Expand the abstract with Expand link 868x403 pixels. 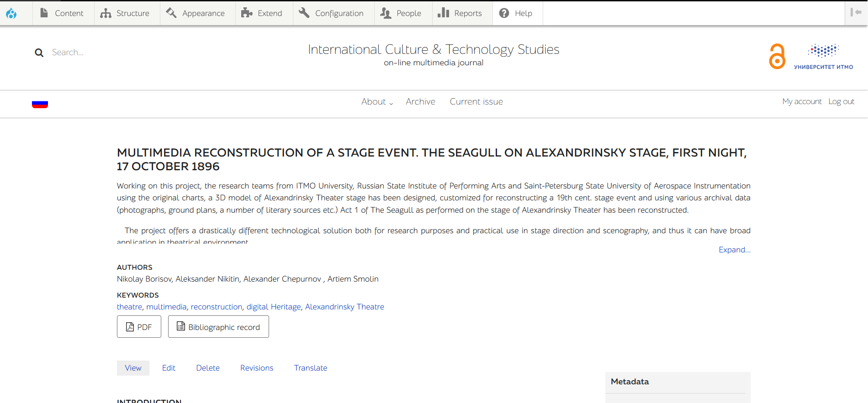click(734, 250)
